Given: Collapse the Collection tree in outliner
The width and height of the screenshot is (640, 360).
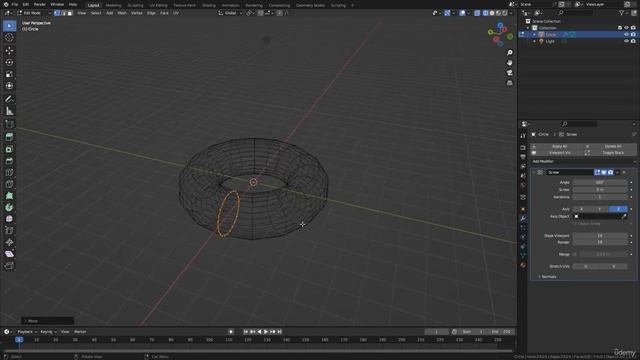Looking at the screenshot, I should point(528,28).
